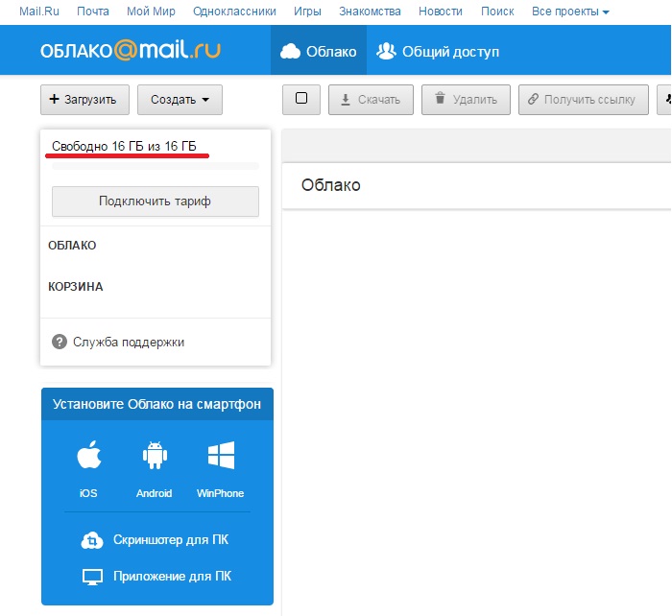Viewport: 672px width, 616px height.
Task: Click the Скачать button
Action: click(x=371, y=100)
